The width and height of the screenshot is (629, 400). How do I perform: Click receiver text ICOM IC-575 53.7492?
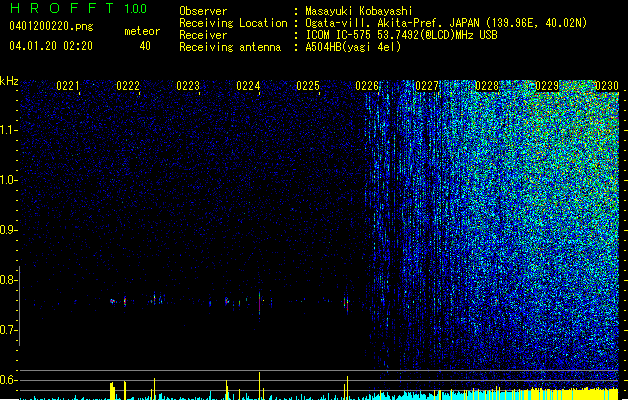tap(401, 35)
